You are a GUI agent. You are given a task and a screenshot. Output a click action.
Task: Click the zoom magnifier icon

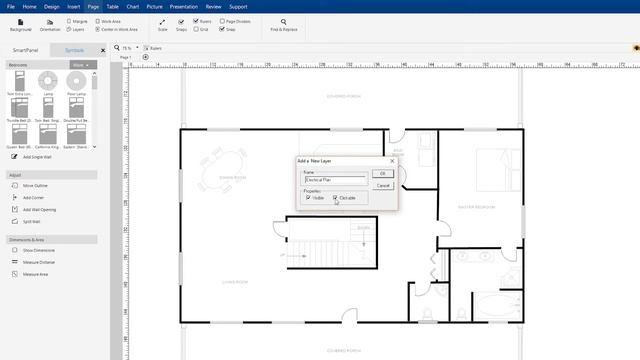pyautogui.click(x=117, y=48)
